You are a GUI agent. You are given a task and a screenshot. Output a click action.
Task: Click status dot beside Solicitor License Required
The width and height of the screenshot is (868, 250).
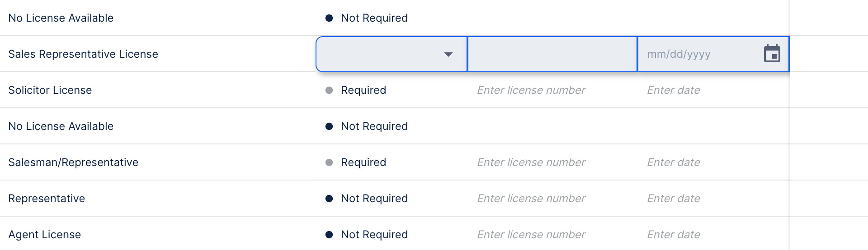329,90
